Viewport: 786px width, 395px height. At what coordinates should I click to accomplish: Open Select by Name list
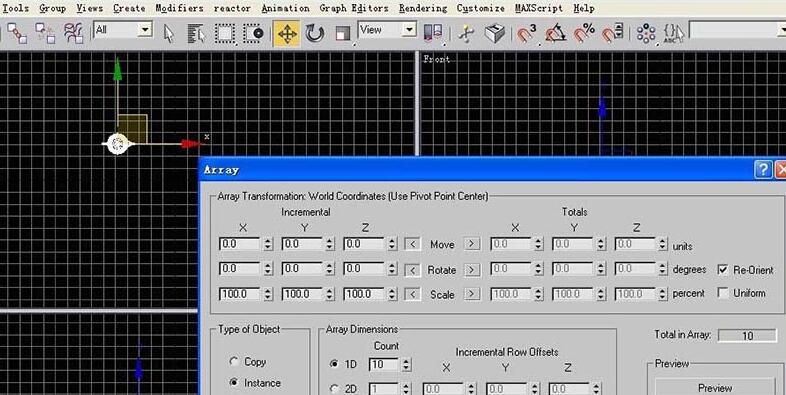pyautogui.click(x=196, y=34)
